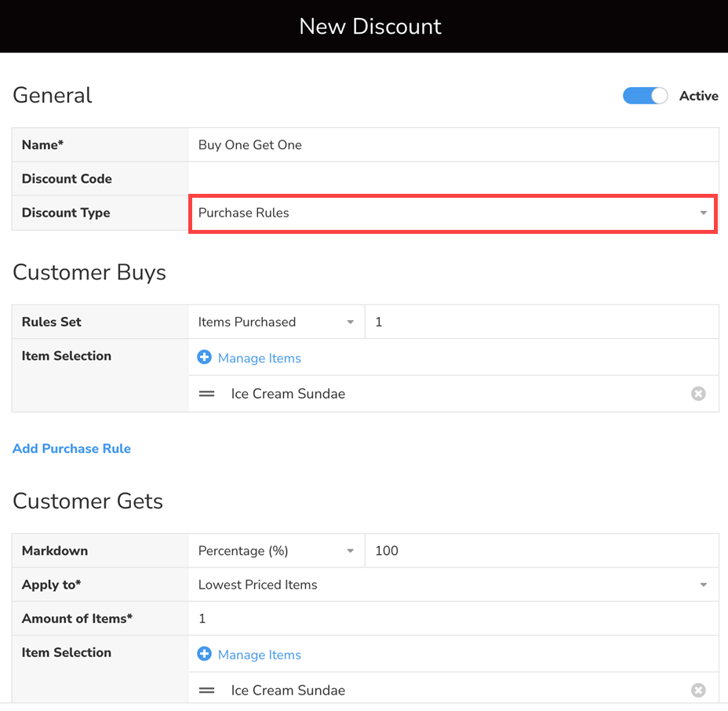Click drag handle of Customer Buys item
The image size is (728, 711).
tap(207, 394)
